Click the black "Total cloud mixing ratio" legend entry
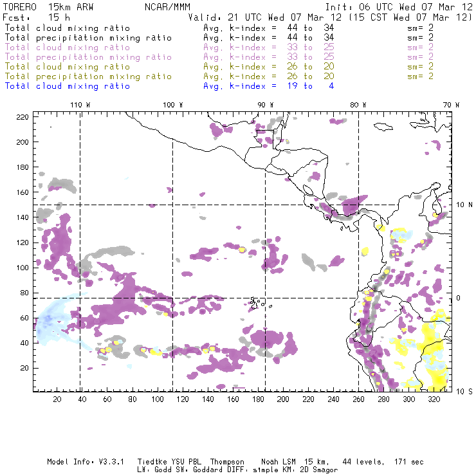This screenshot has width=476, height=476. coord(68,28)
